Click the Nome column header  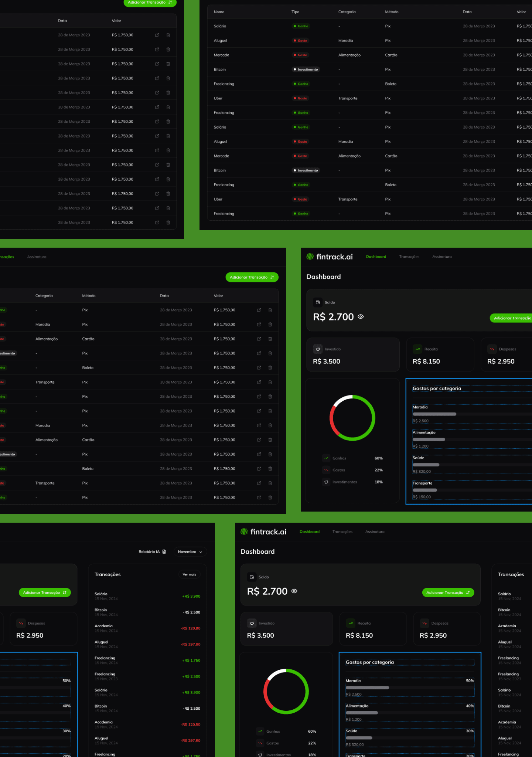(x=219, y=12)
